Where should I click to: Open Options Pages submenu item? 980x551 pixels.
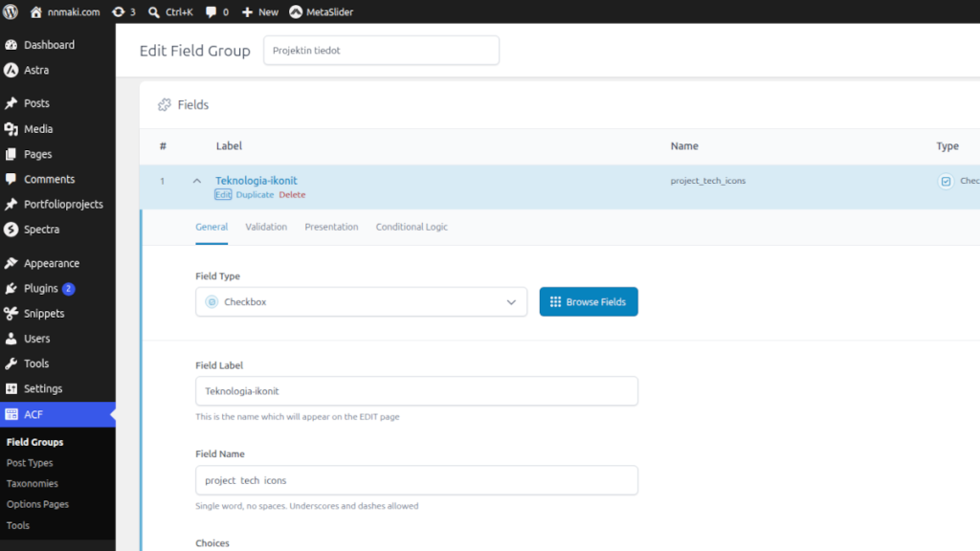coord(37,504)
